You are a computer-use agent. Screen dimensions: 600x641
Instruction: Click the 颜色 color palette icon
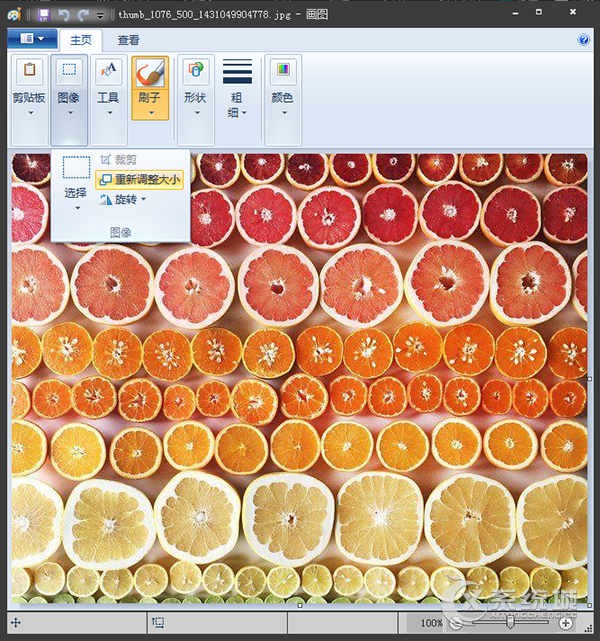point(283,70)
